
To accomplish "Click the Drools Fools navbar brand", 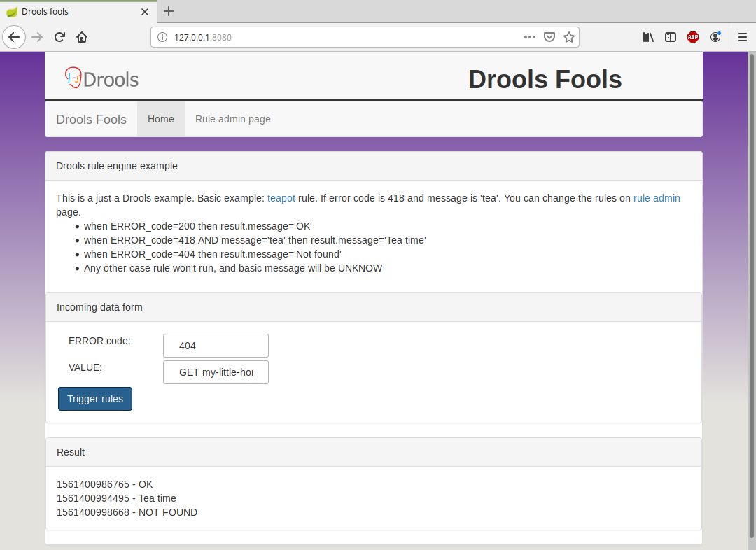I will tap(91, 119).
